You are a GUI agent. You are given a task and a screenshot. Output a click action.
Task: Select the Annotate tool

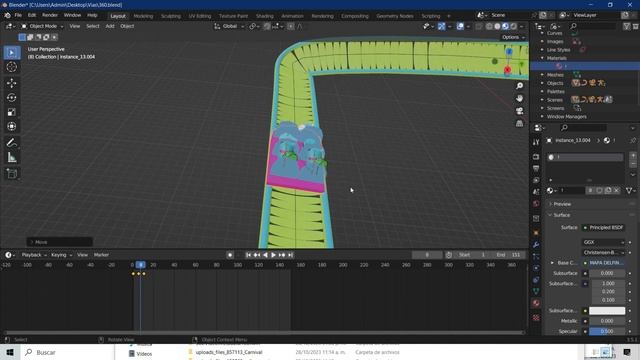point(11,142)
